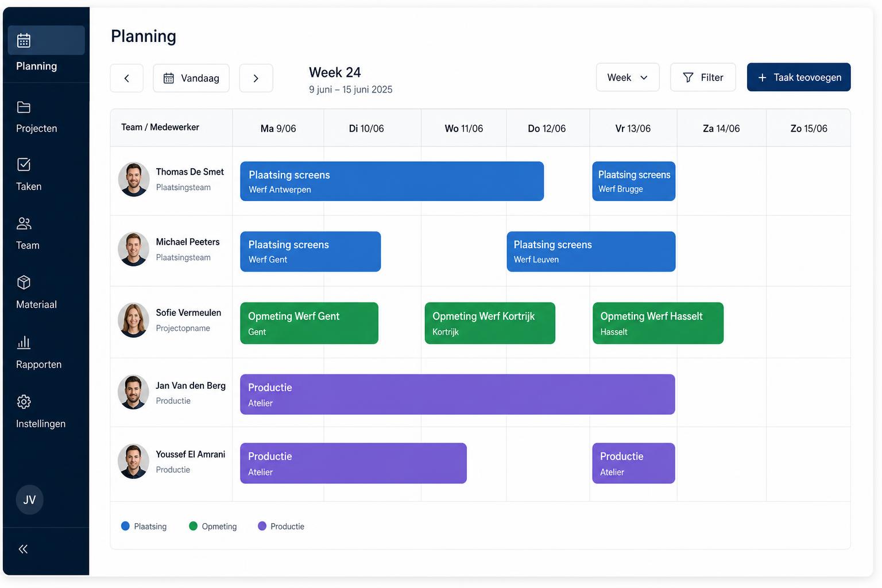This screenshot has width=882, height=588.
Task: Open Instellingen gear icon in sidebar
Action: coord(24,401)
